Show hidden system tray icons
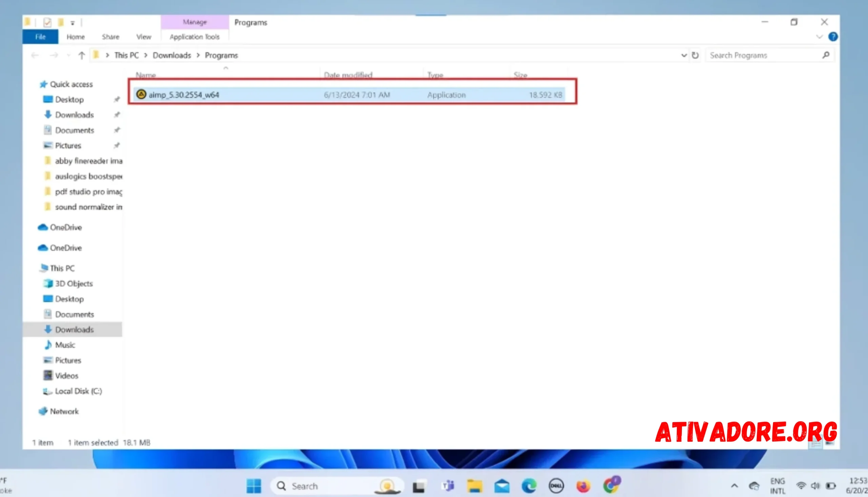 [x=734, y=485]
